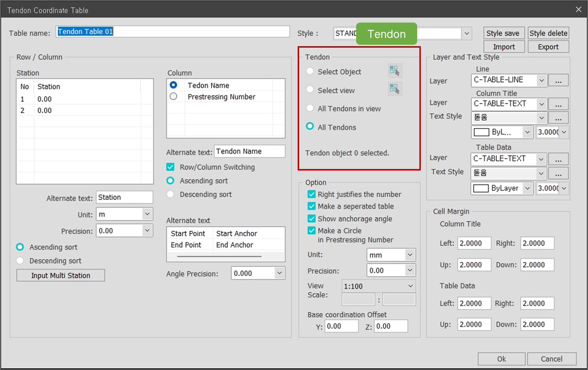Image resolution: width=588 pixels, height=370 pixels.
Task: Toggle Make a seperated table checkbox
Action: (311, 206)
